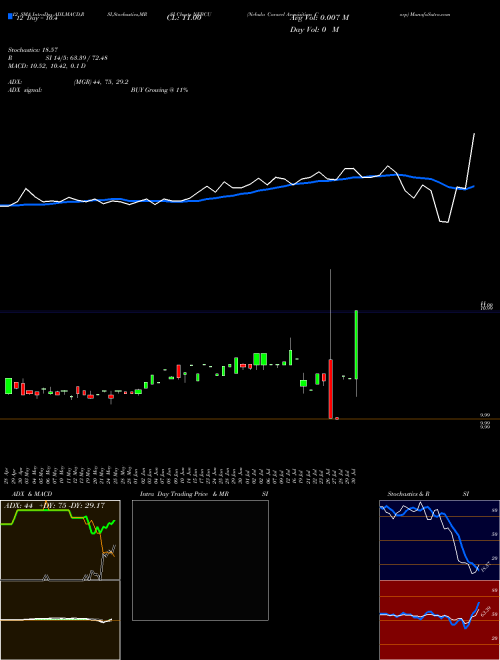Image resolution: width=500 pixels, height=660 pixels.
Task: Click the 'BUY Growing @ 11%' signal text
Action: [x=159, y=90]
